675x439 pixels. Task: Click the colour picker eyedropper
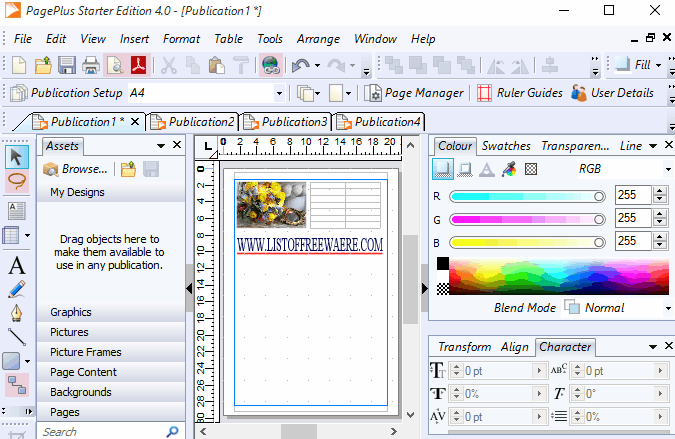[x=509, y=169]
